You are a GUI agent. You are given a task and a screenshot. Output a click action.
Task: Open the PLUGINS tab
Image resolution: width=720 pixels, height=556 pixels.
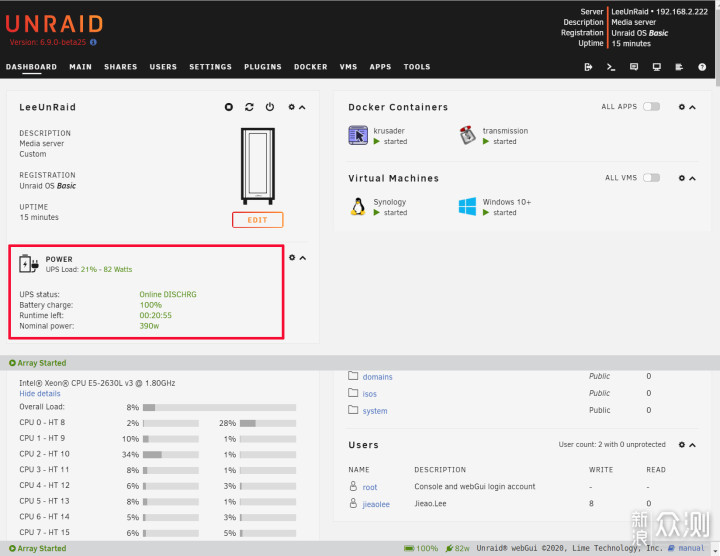pos(263,67)
